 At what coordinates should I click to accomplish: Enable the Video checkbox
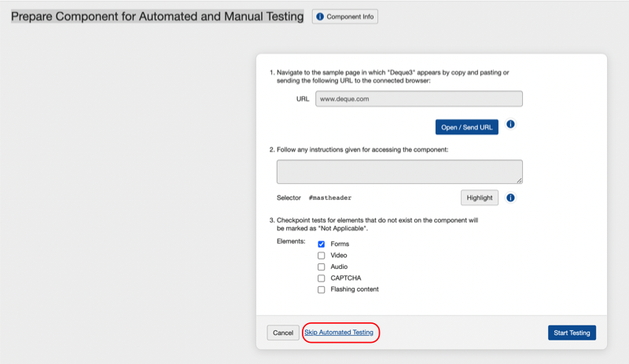pos(321,256)
